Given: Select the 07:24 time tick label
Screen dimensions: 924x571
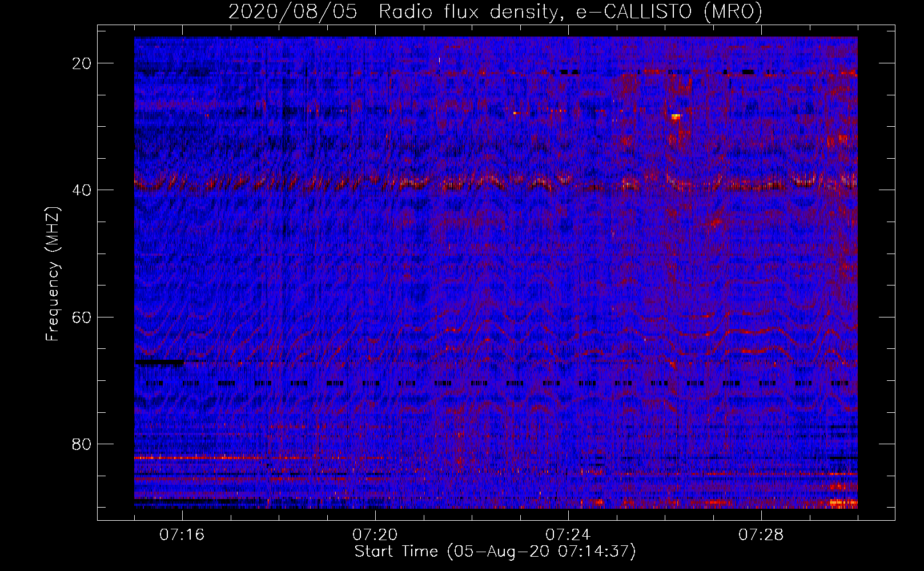Looking at the screenshot, I should [568, 535].
